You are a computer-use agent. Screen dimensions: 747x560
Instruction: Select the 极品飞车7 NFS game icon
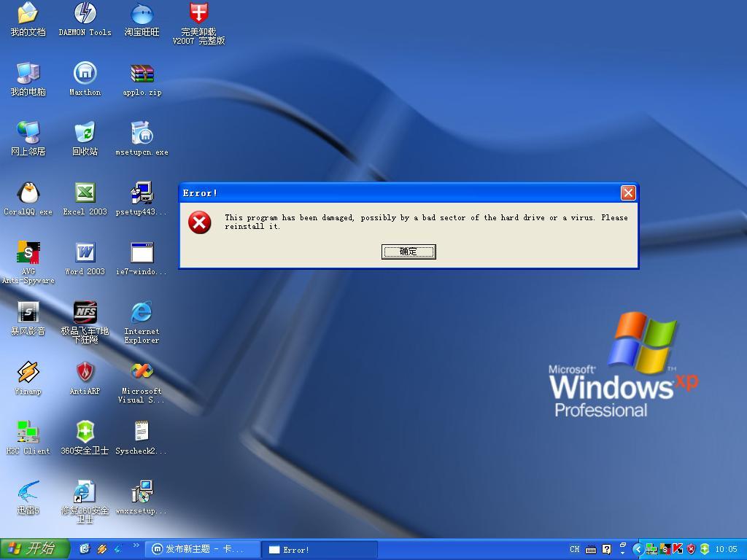[85, 322]
